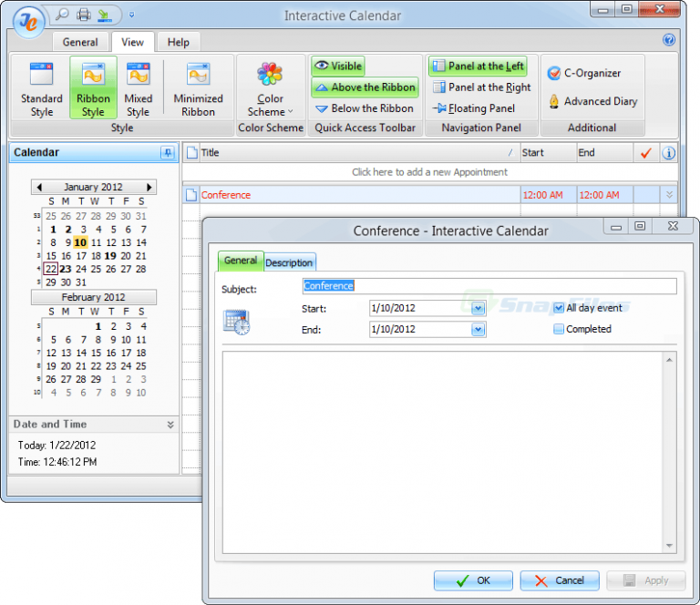Open C-Organizer link
Screen dimensions: 700x605
click(584, 73)
